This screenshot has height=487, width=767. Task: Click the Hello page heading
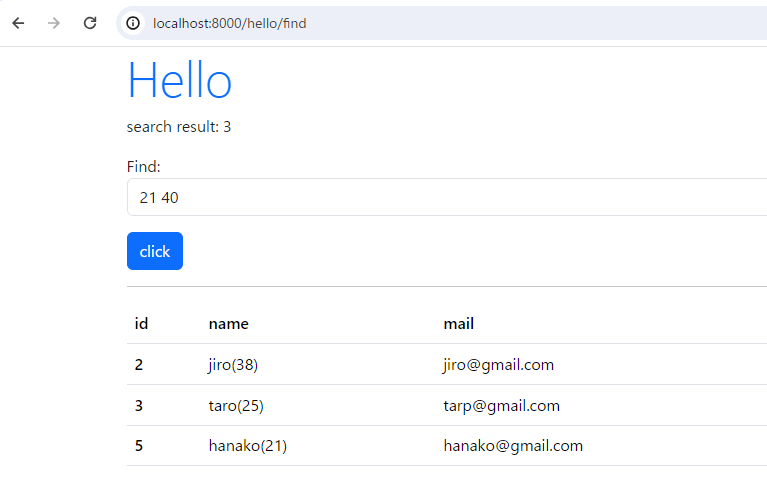pos(180,81)
